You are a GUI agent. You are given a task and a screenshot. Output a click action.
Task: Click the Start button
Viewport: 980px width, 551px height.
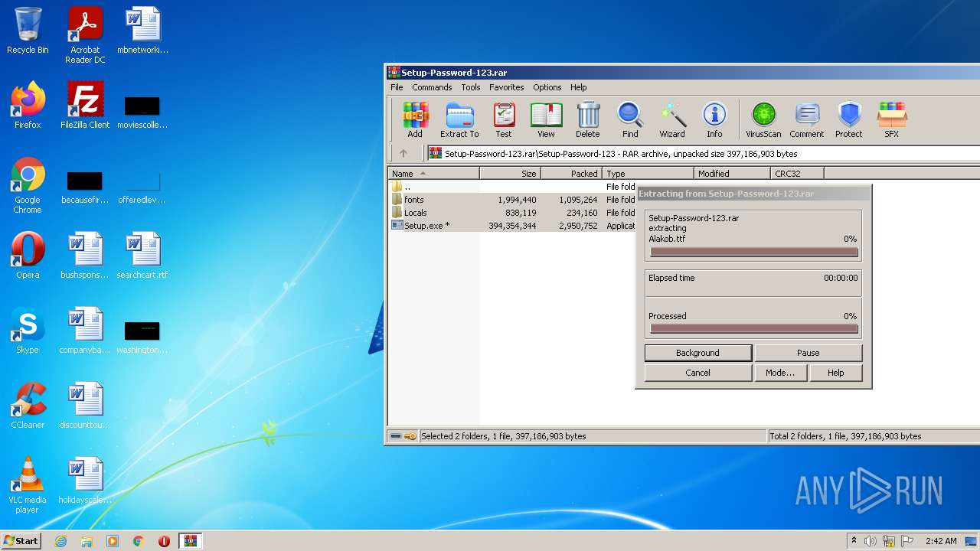[x=21, y=541]
